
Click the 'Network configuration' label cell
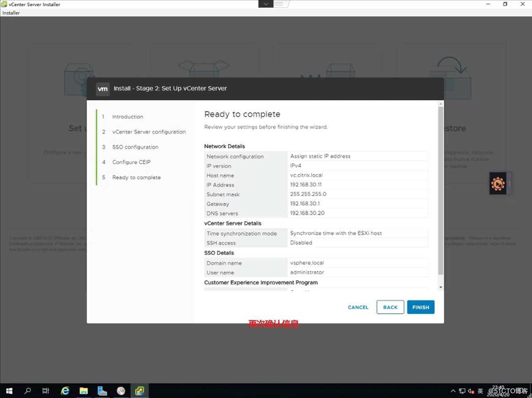pyautogui.click(x=246, y=157)
